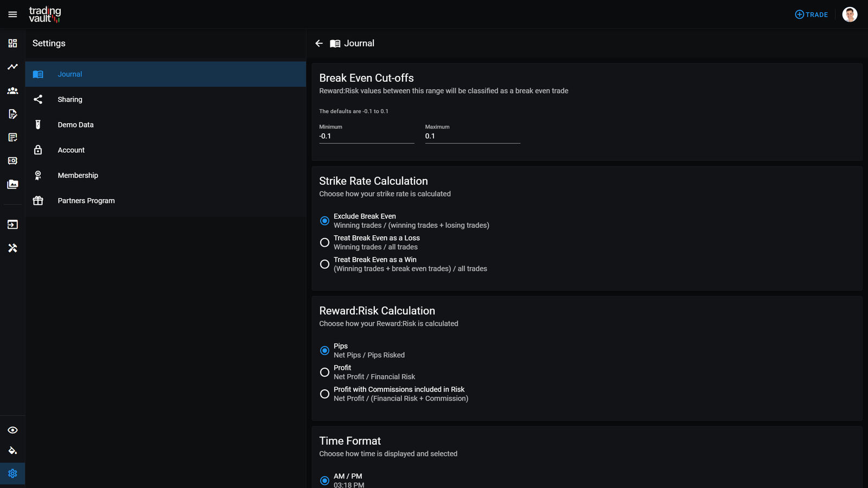868x488 pixels.
Task: Open Partners Program settings
Action: [86, 201]
